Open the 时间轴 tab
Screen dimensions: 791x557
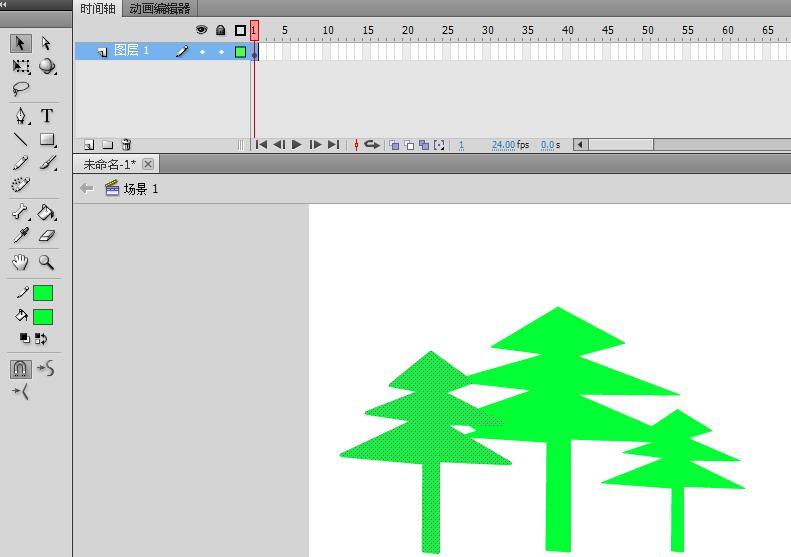[98, 9]
